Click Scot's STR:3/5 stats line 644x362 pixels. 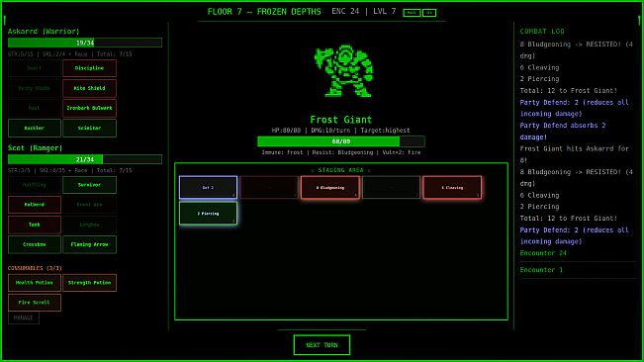click(x=70, y=170)
